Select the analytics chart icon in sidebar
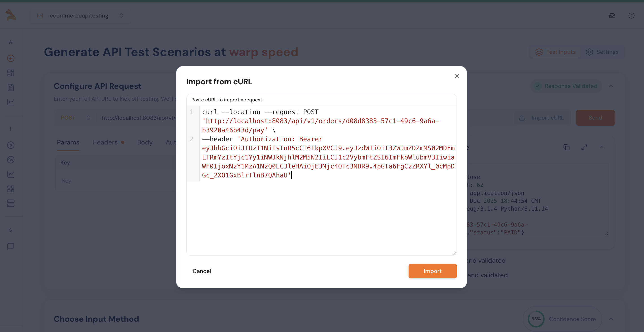644x332 pixels. (11, 102)
